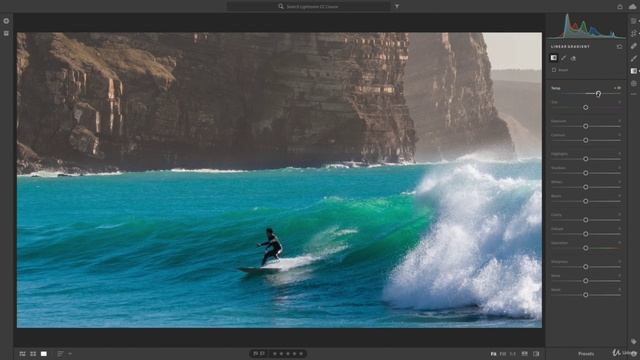Reset the Linear Gradient settings
The image size is (640, 360).
coord(620,47)
